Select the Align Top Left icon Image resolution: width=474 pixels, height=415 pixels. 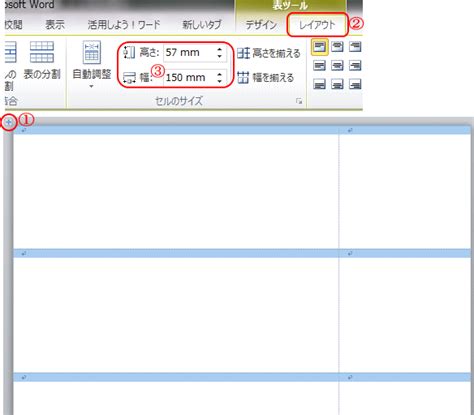319,47
